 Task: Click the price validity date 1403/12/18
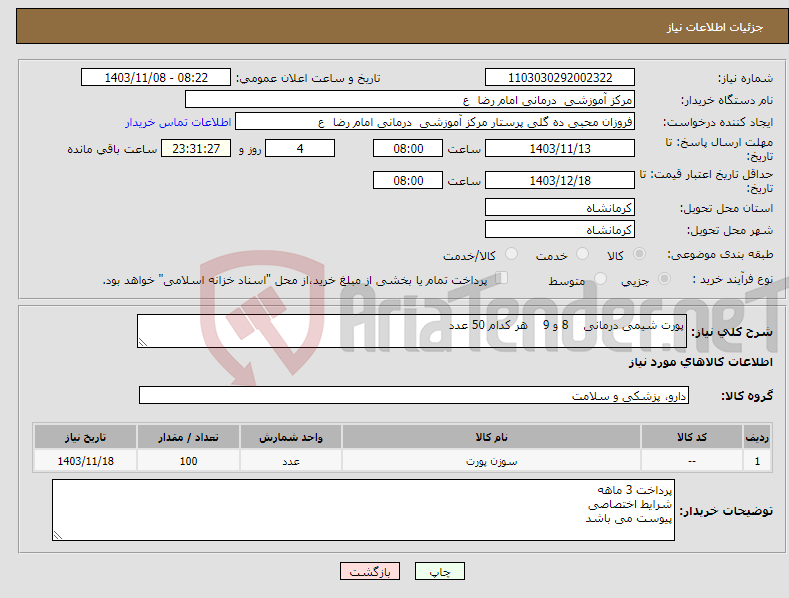560,180
